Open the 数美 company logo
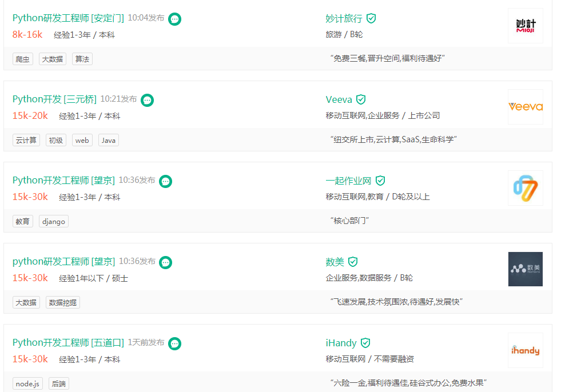This screenshot has width=569, height=392. click(x=526, y=270)
